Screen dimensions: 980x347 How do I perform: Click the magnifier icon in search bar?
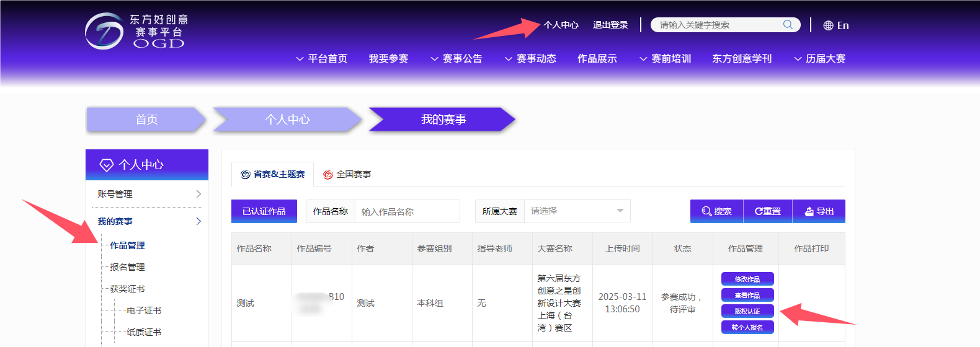tap(788, 25)
